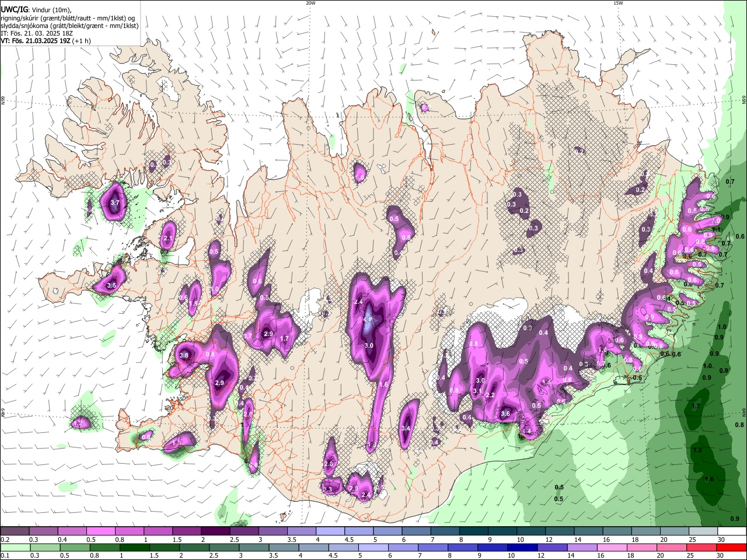Click the light pink 16 swatch in the lower legend

point(613,547)
